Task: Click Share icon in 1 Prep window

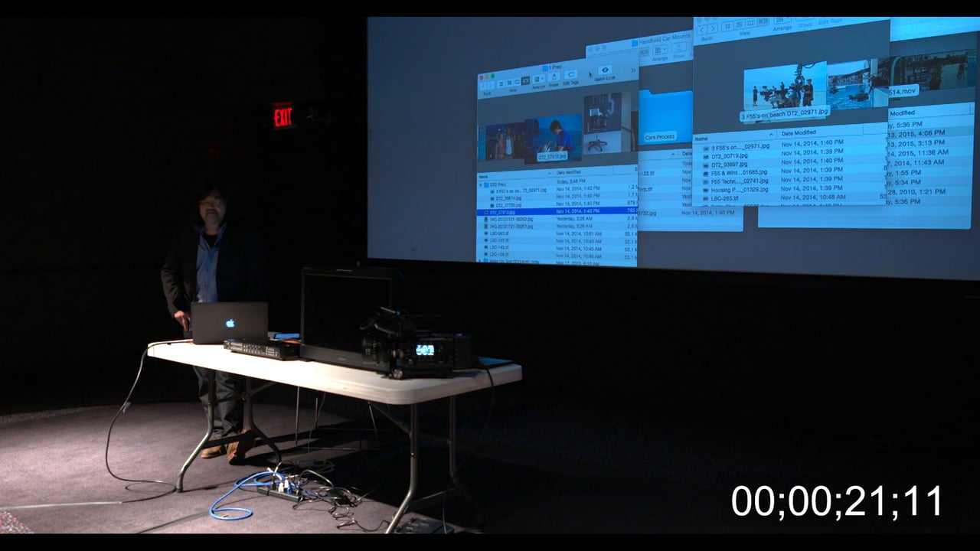Action: [x=554, y=78]
